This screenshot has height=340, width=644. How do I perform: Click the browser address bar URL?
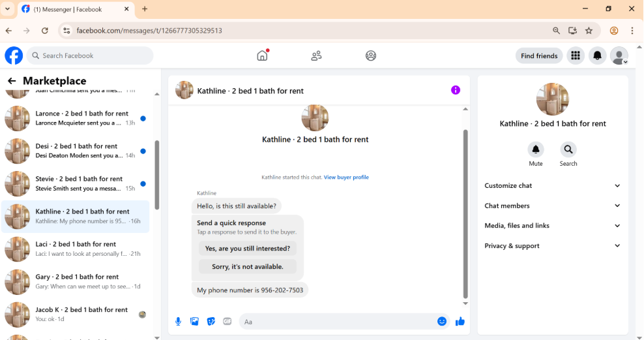tap(149, 31)
